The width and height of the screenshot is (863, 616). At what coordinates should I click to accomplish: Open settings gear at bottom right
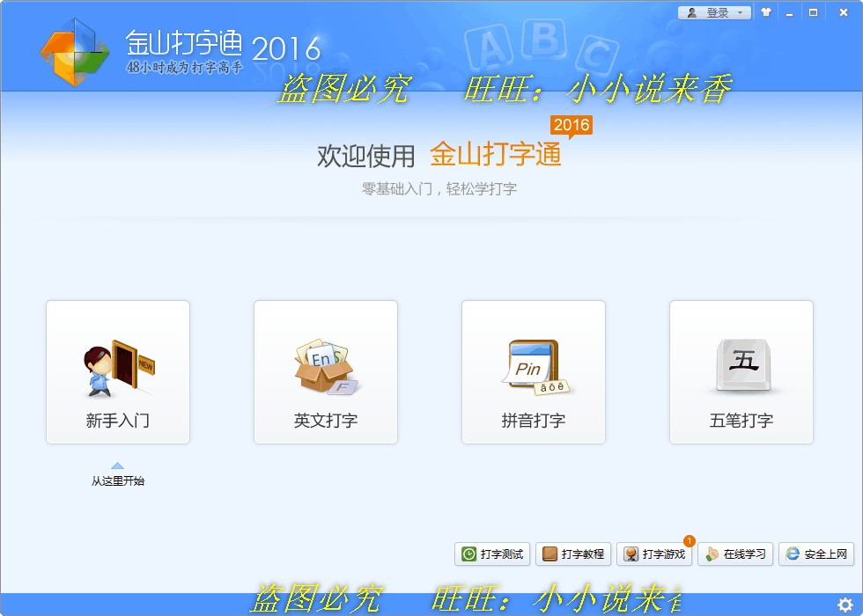tap(845, 605)
